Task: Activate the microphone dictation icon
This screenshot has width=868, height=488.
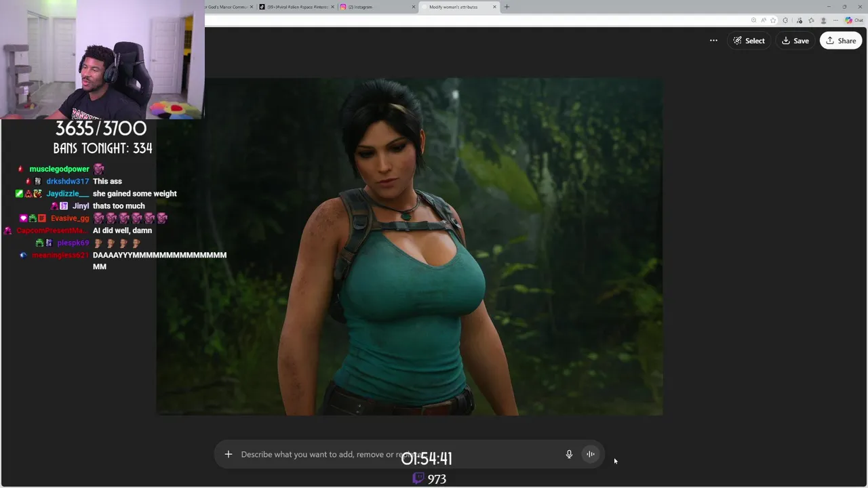Action: pyautogui.click(x=569, y=454)
